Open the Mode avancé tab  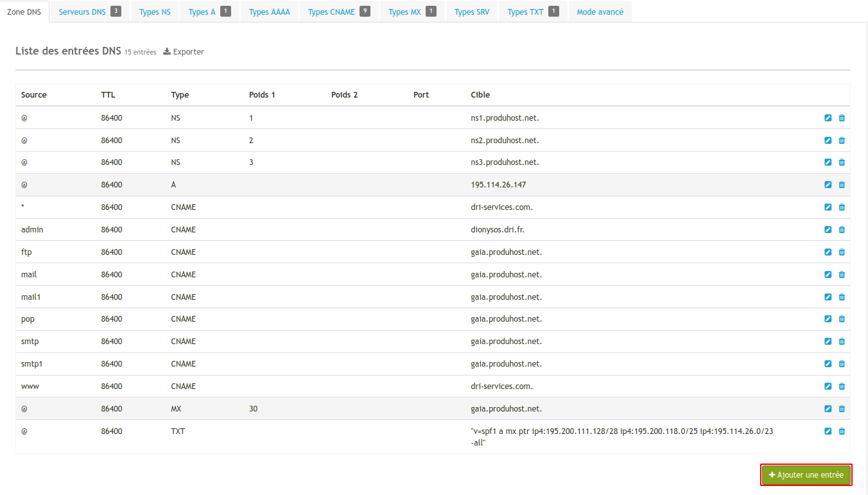pos(600,12)
